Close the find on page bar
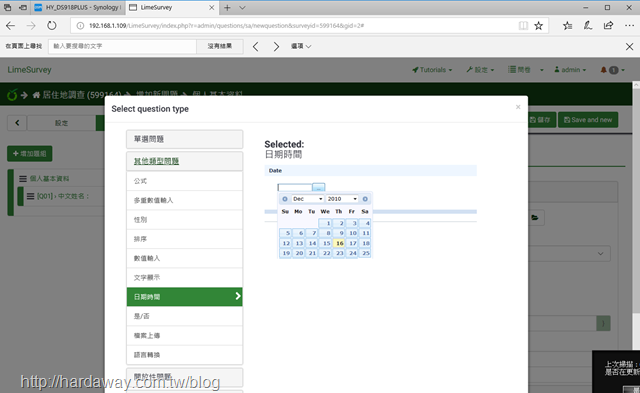 click(x=629, y=47)
